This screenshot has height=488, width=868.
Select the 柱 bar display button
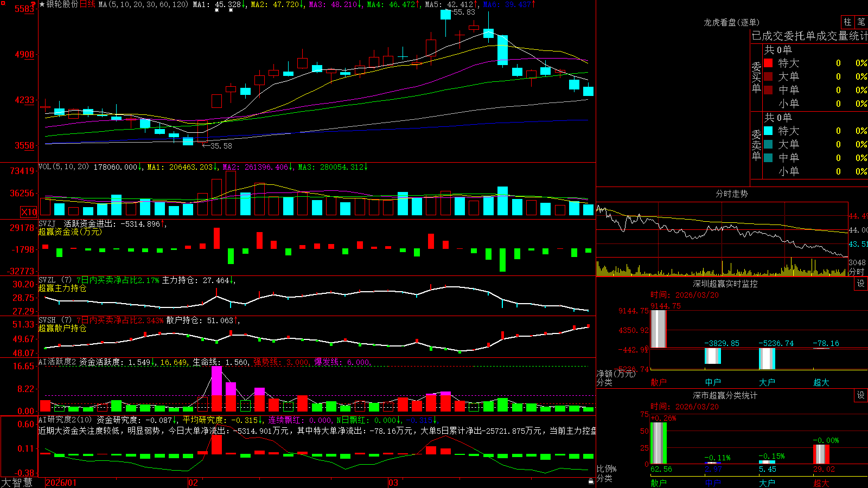coord(847,22)
